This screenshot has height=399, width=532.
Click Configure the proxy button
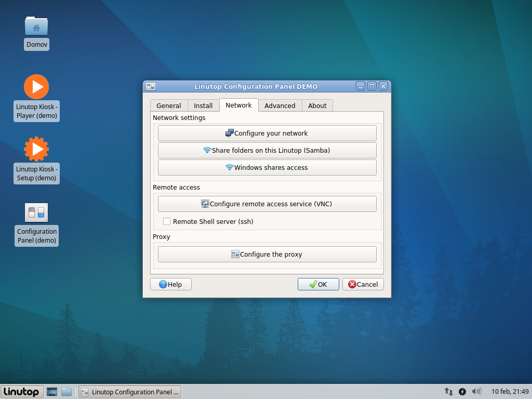pos(267,254)
